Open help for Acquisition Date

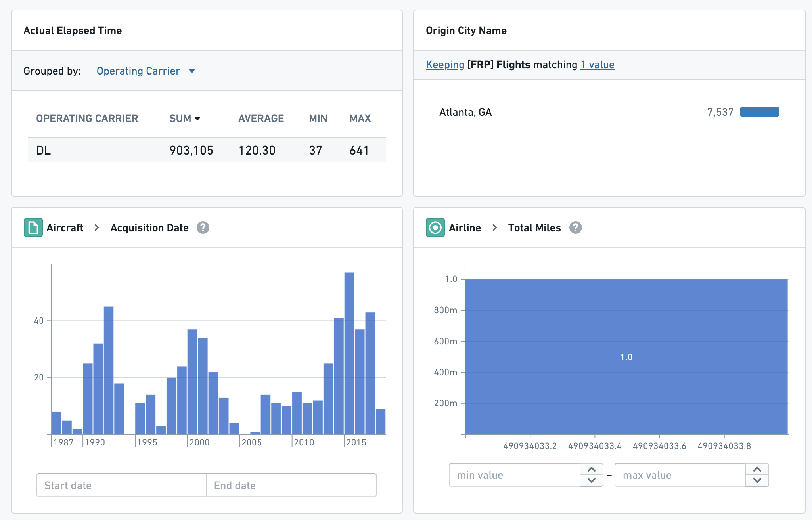click(203, 227)
